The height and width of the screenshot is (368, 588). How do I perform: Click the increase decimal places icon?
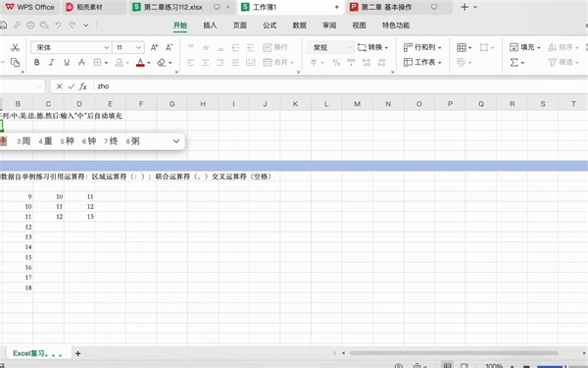tap(367, 63)
